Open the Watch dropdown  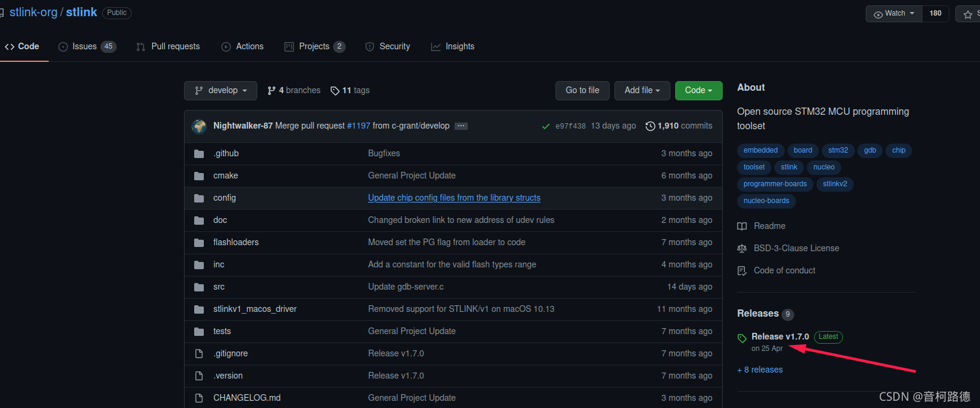[894, 14]
